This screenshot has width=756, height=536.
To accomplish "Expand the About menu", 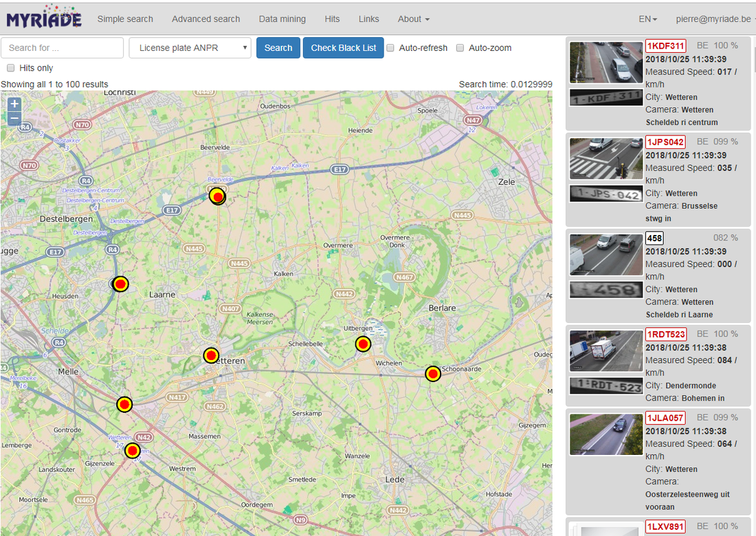I will (x=413, y=19).
